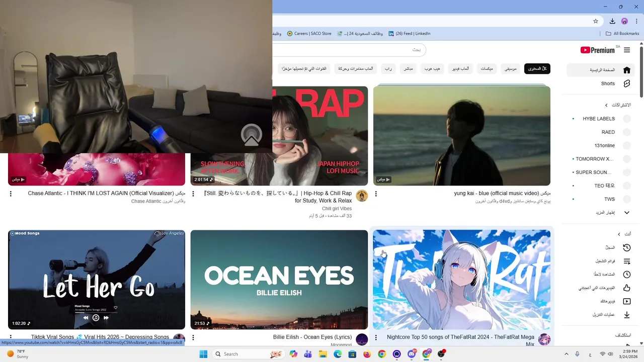Expand the You section chevron
The height and width of the screenshot is (362, 644).
point(619,234)
